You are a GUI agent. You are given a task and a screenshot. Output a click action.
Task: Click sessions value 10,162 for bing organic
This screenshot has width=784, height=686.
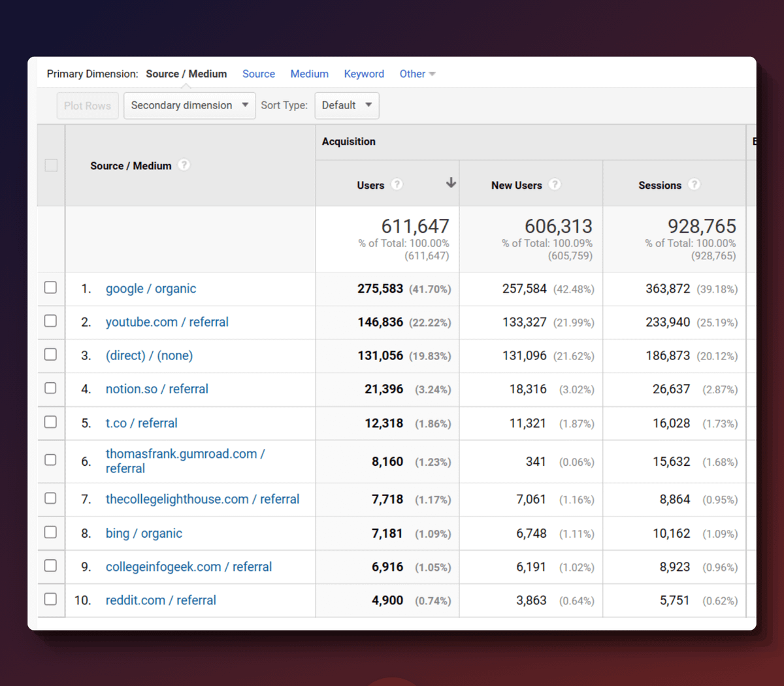coord(671,533)
